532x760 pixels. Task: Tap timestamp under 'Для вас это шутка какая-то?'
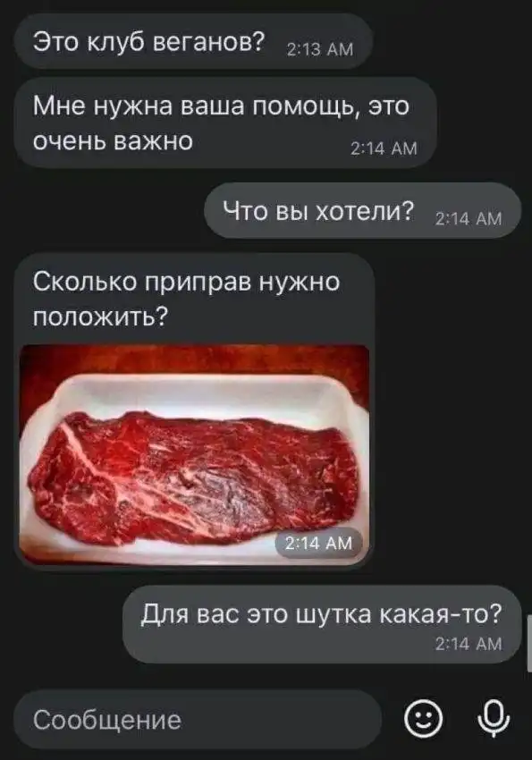[x=468, y=644]
